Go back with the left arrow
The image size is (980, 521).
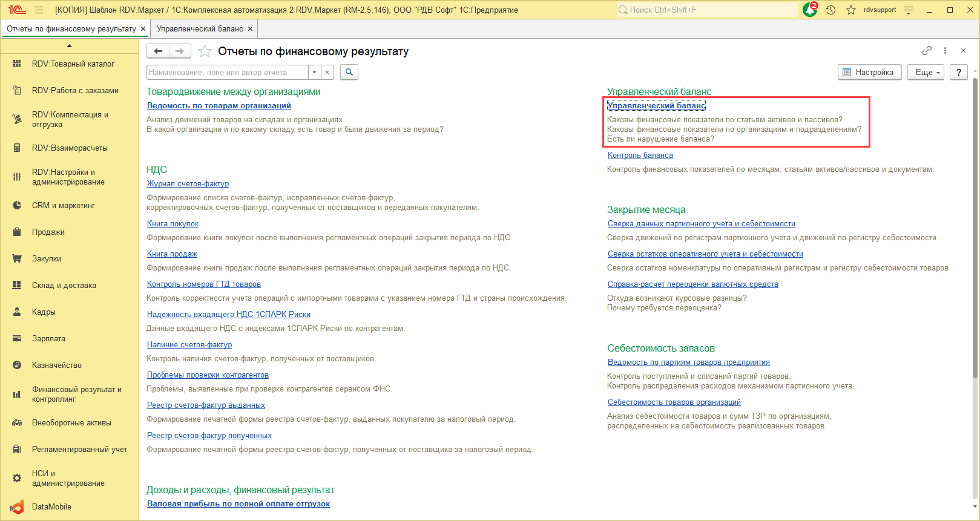158,51
